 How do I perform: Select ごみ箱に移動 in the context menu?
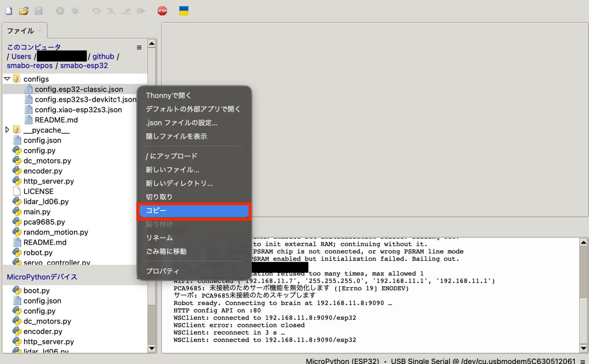point(194,251)
